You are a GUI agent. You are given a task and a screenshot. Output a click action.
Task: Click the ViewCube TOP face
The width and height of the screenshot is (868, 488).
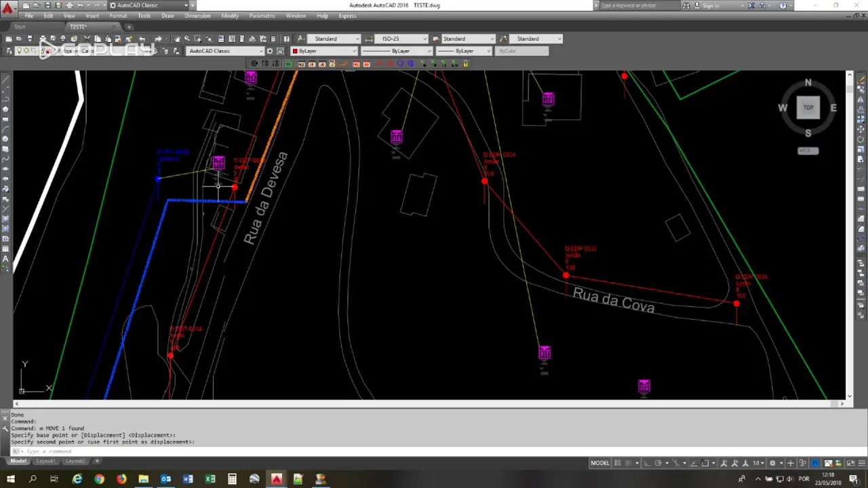click(x=808, y=108)
